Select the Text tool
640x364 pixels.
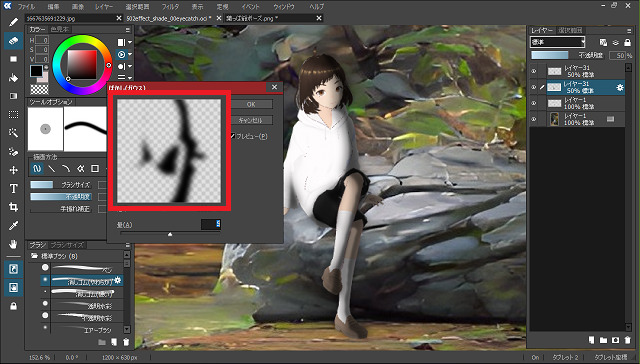pos(13,189)
